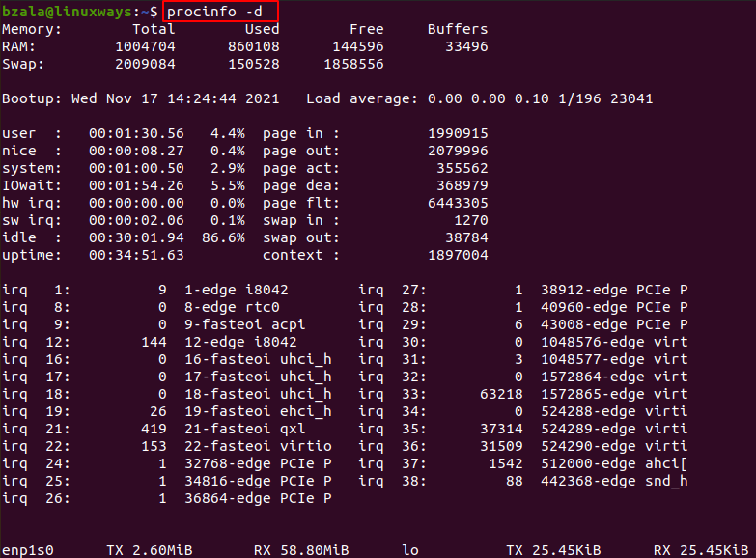This screenshot has width=756, height=558.
Task: Select the value '1/196' in load line
Action: tap(579, 98)
